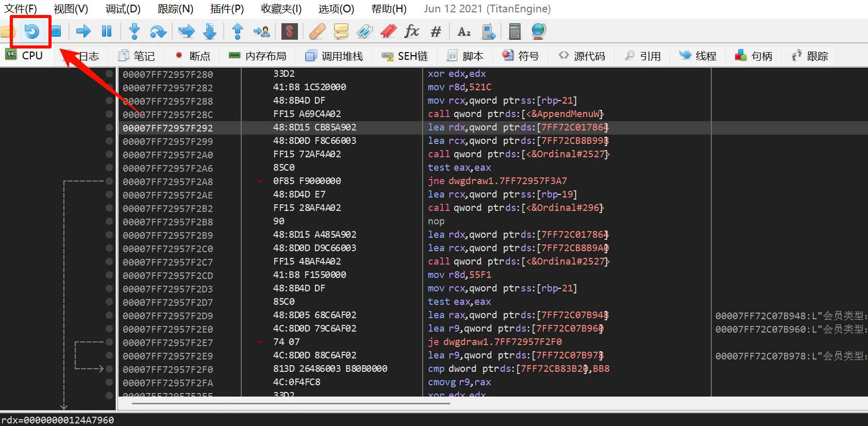Image resolution: width=868 pixels, height=426 pixels.
Task: Toggle breakpoint dot at address 00007FF72957F292
Action: pos(109,127)
